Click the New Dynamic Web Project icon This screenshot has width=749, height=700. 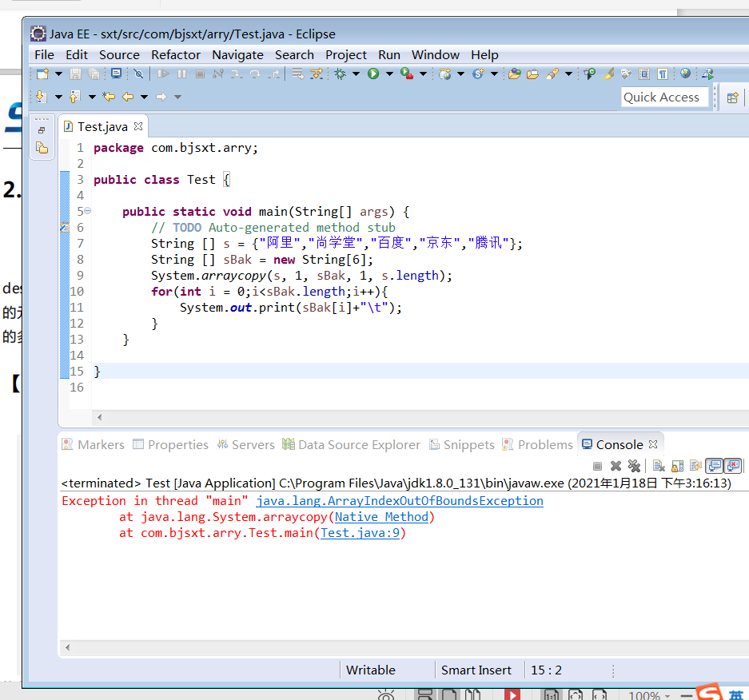[x=444, y=74]
